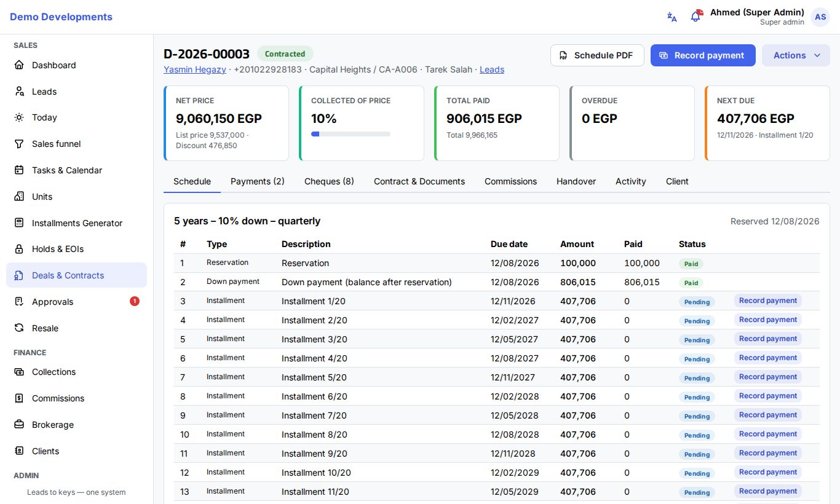Click the Approvals red badge showing 1
The width and height of the screenshot is (840, 504).
[135, 301]
